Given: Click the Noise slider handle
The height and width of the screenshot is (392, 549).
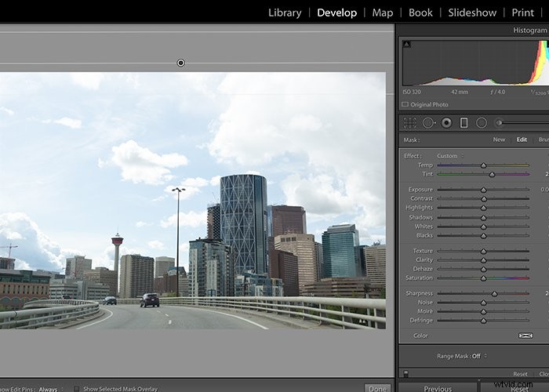Looking at the screenshot, I should click(x=484, y=303).
